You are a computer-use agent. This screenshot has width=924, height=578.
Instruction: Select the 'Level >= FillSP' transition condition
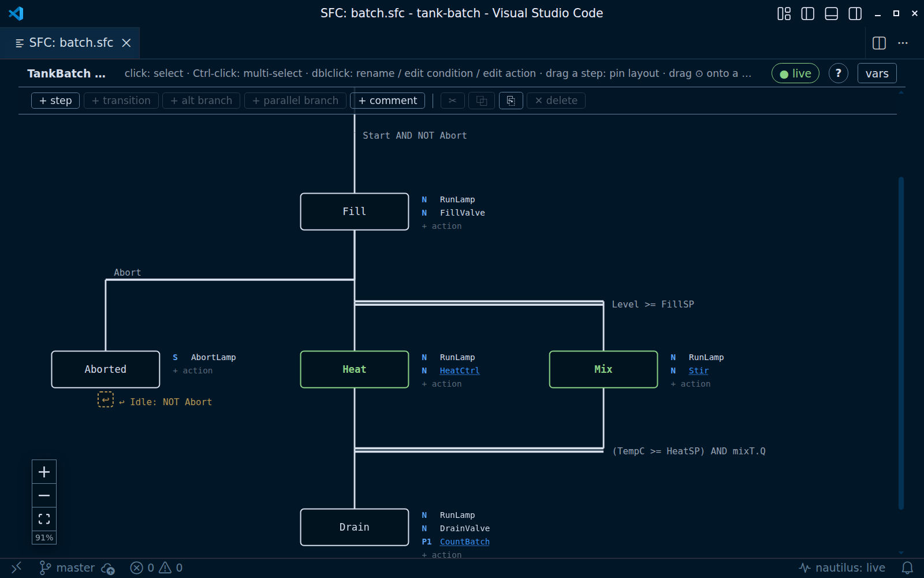tap(653, 304)
